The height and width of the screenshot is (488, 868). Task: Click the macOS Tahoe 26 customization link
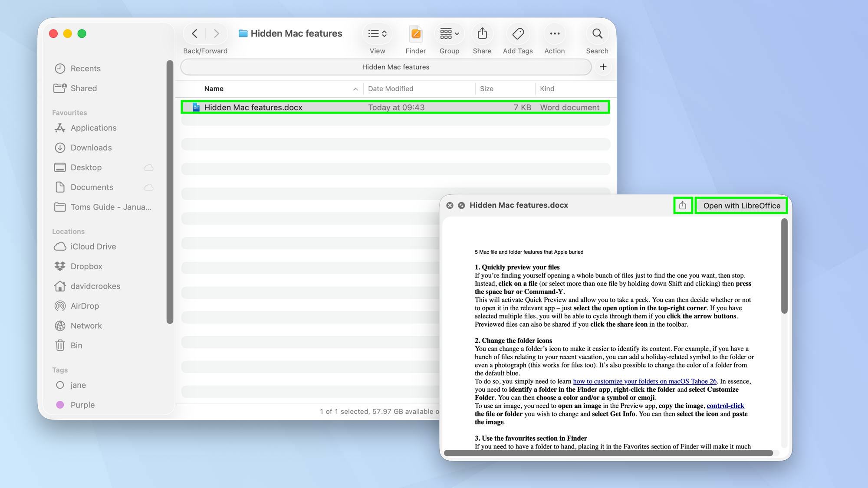[x=644, y=381]
